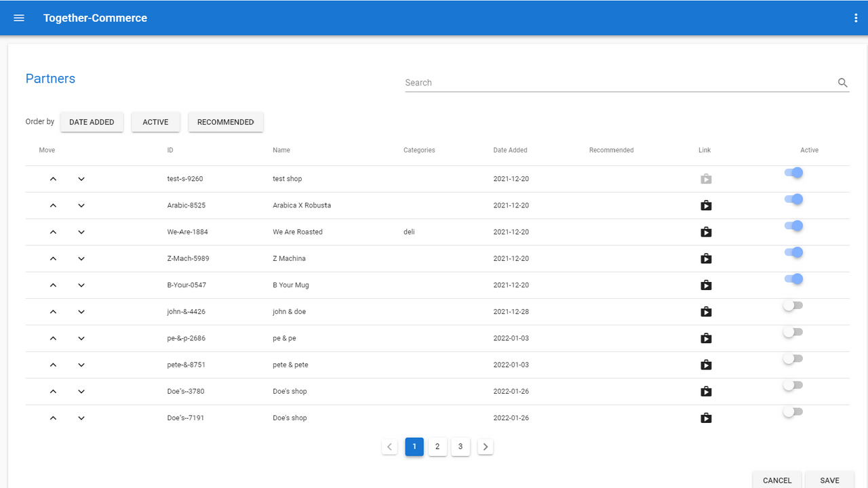The height and width of the screenshot is (488, 868).
Task: Click ID cell pete-&-8751
Action: click(186, 365)
